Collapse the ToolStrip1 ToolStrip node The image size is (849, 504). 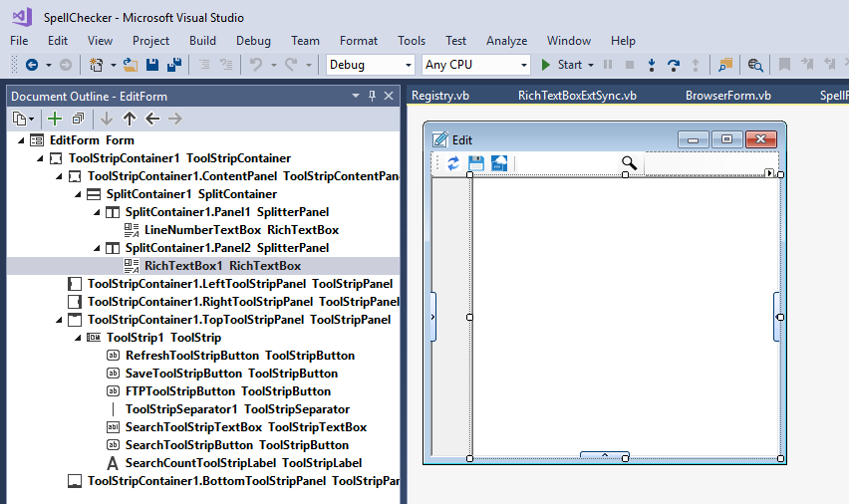pos(78,338)
